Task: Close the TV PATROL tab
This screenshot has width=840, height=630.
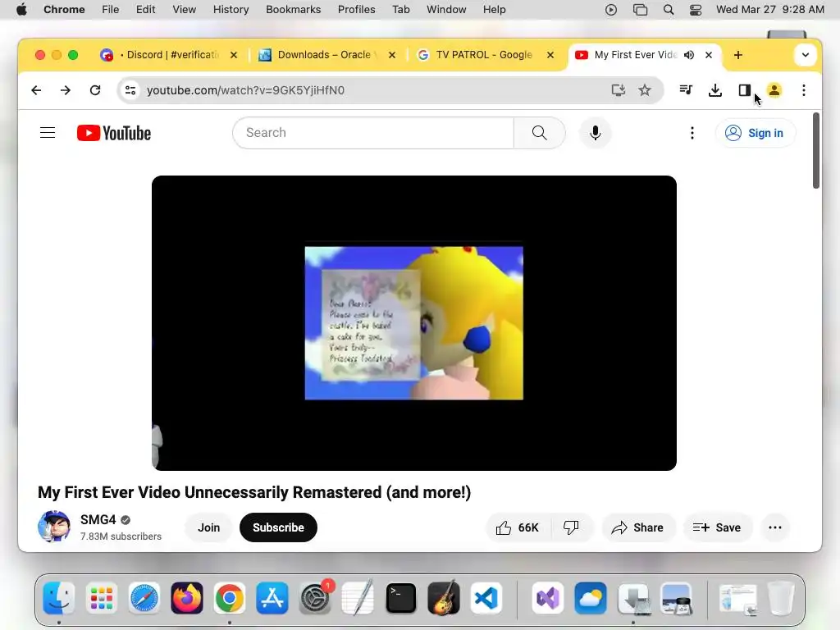Action: pos(550,55)
